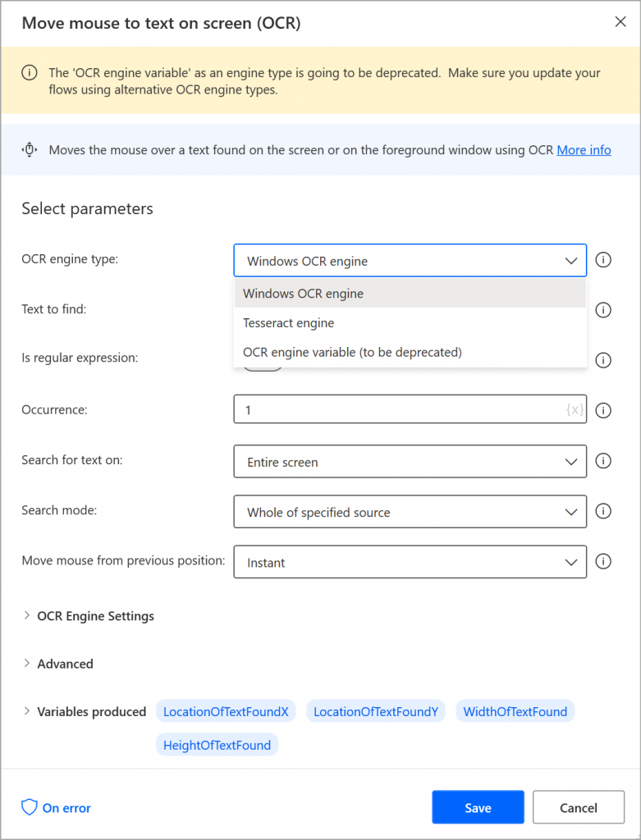Click info icon for Text to find
Screen dimensions: 641x840
(x=603, y=309)
